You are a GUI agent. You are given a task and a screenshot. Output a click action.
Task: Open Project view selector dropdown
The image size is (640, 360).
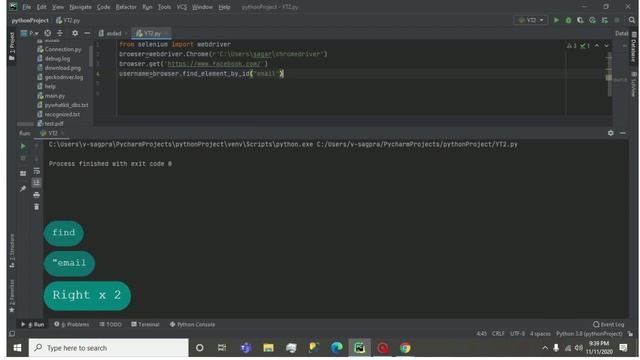pyautogui.click(x=30, y=33)
